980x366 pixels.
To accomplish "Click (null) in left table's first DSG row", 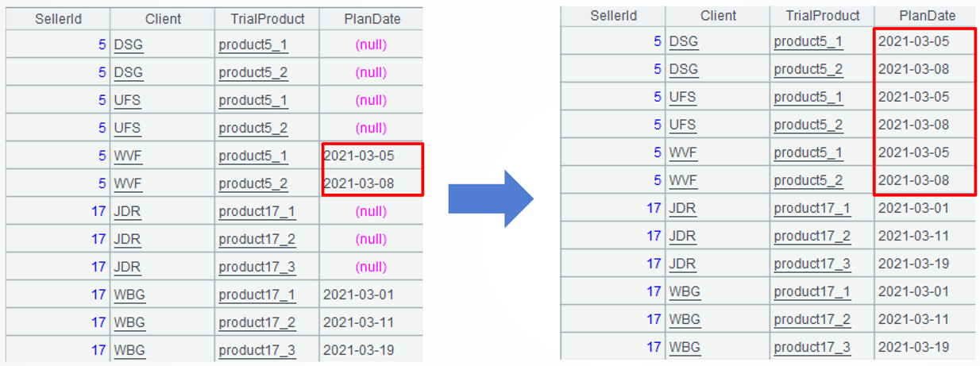I will pos(371,44).
